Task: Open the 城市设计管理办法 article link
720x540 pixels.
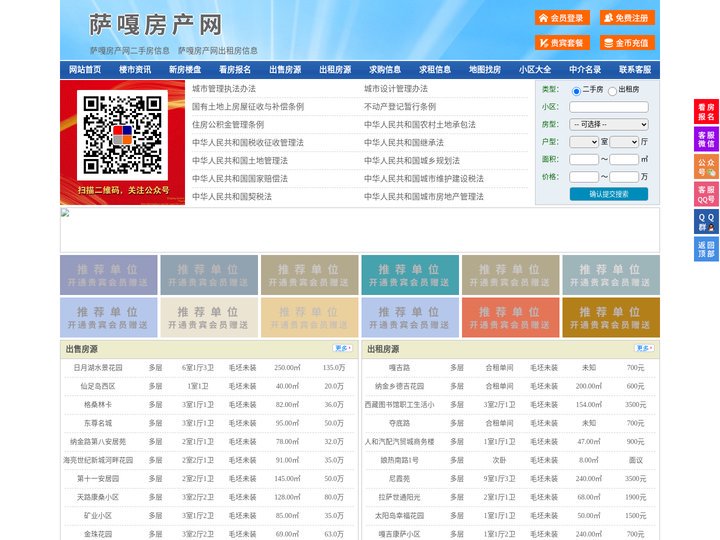Action: (396, 89)
